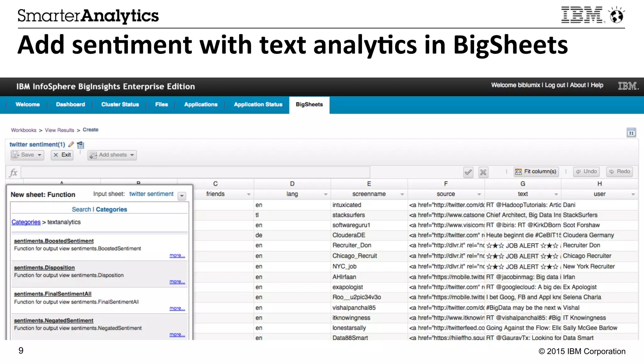Select the BigSheets tab
Image resolution: width=644 pixels, height=363 pixels.
click(x=309, y=105)
